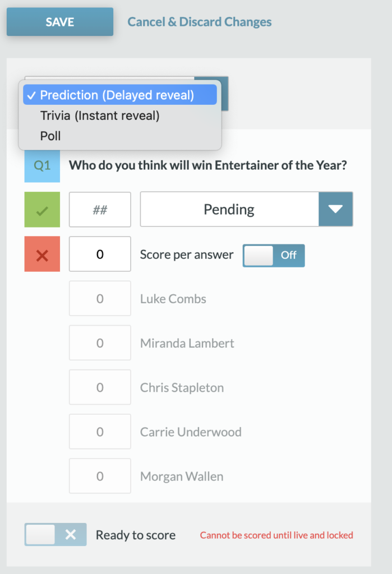Select Prediction (Delayed reveal) option
This screenshot has height=574, width=392.
120,95
